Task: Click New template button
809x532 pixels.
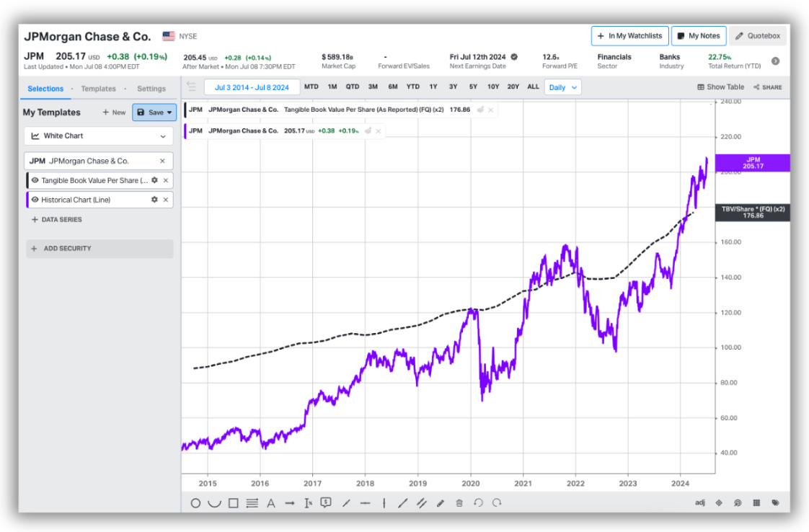Action: 114,112
